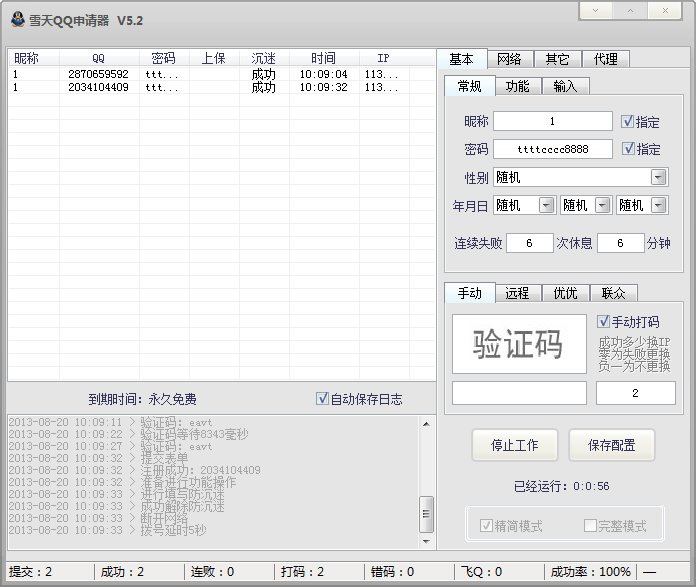Click the time cell 10:09:32
This screenshot has height=587, width=696.
pyautogui.click(x=324, y=87)
